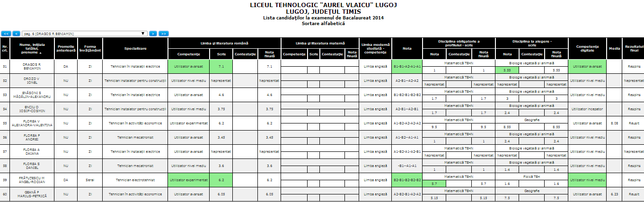Click the Seral cell in row 59
This screenshot has width=644, height=202.
coord(90,180)
